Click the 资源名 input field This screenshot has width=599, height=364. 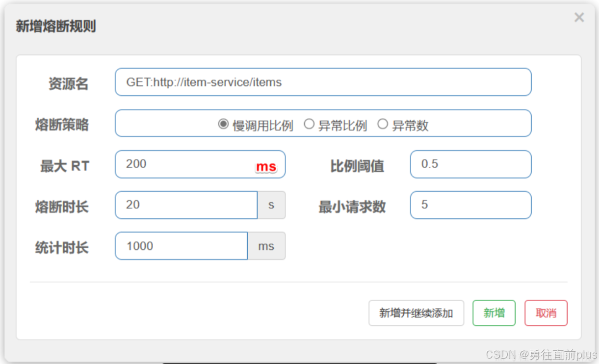tap(323, 82)
